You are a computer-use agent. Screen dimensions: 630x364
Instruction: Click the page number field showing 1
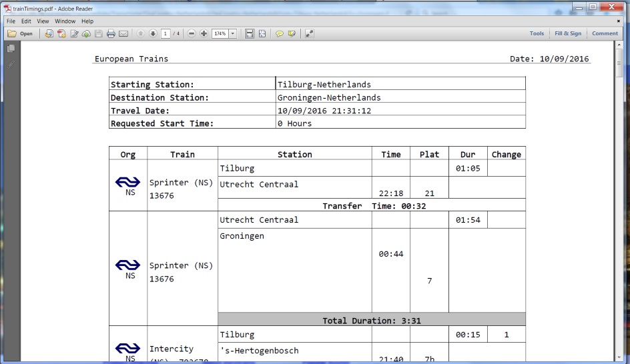pos(165,34)
